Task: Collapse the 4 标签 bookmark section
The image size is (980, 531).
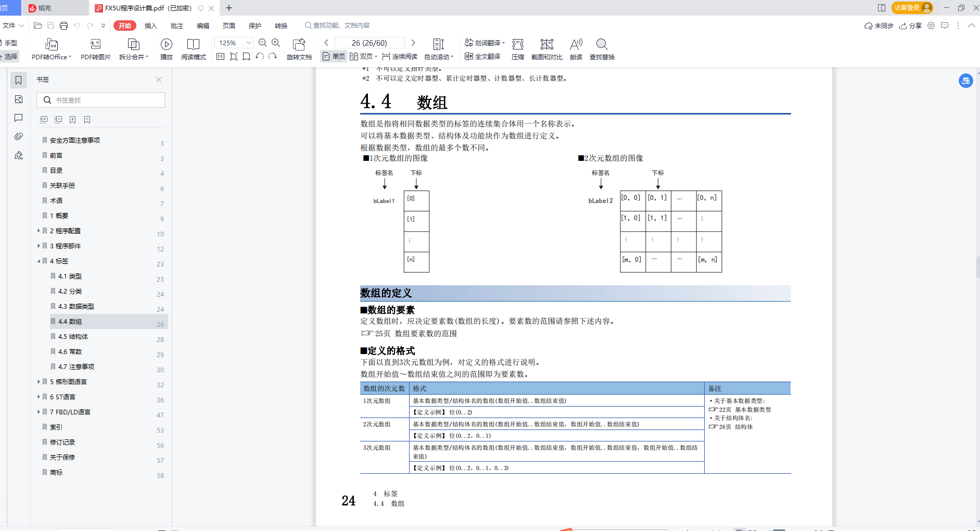Action: pos(39,261)
